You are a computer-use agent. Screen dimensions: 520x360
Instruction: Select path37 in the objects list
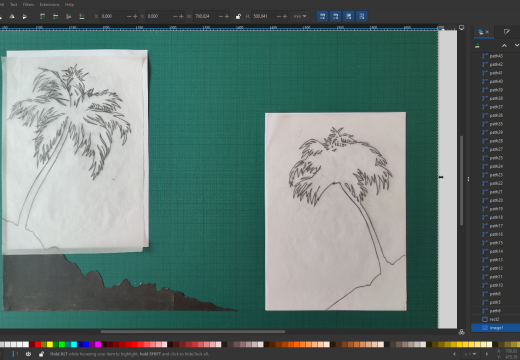[496, 107]
